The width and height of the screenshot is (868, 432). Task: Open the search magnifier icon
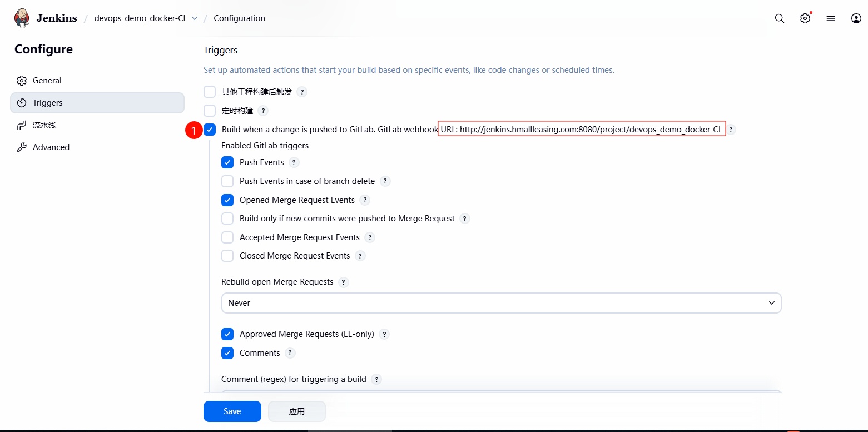click(x=780, y=18)
